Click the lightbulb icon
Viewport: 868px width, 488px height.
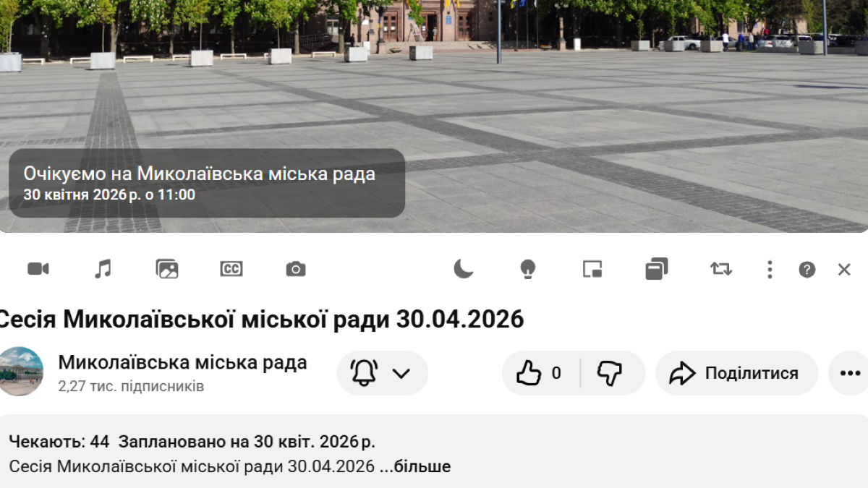pyautogui.click(x=528, y=269)
